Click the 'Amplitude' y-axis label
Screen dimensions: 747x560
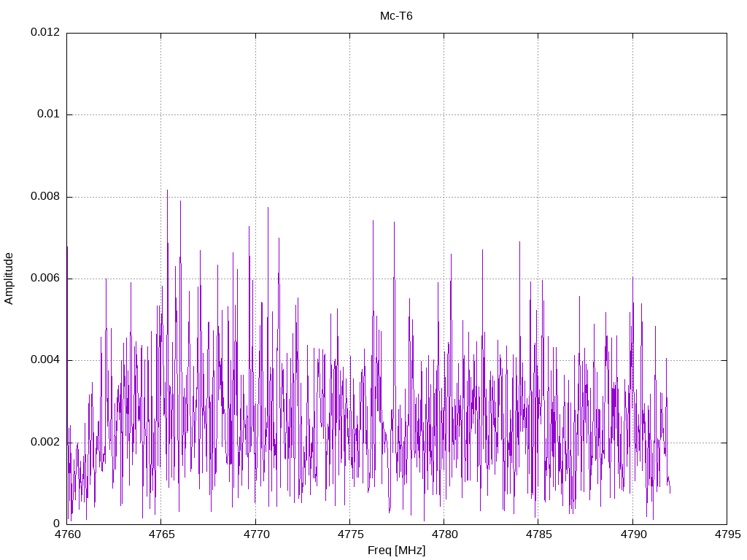point(9,279)
